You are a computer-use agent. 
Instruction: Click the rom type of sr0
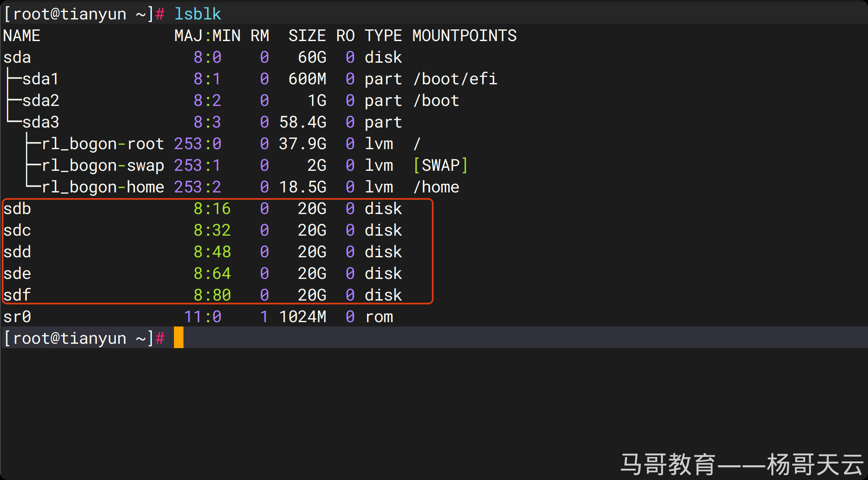379,317
